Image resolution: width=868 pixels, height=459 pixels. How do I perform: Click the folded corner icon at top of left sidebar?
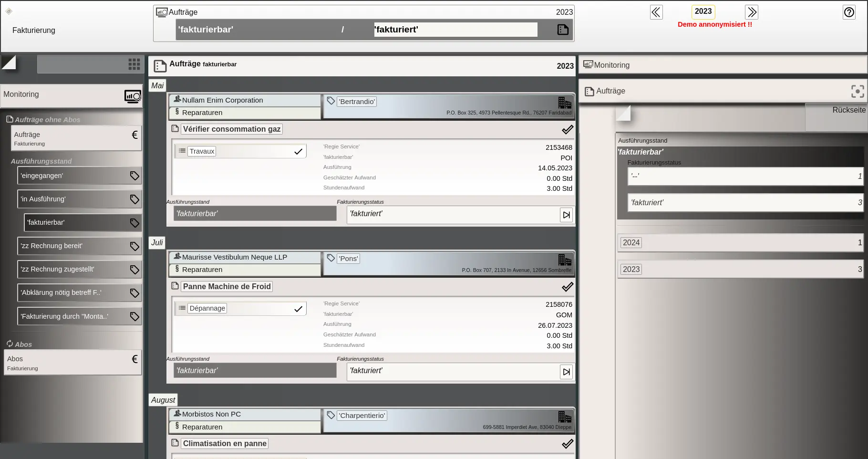[9, 62]
